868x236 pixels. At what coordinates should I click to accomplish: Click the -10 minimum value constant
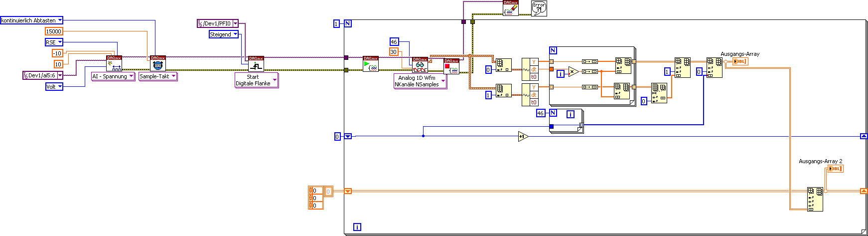pos(58,53)
